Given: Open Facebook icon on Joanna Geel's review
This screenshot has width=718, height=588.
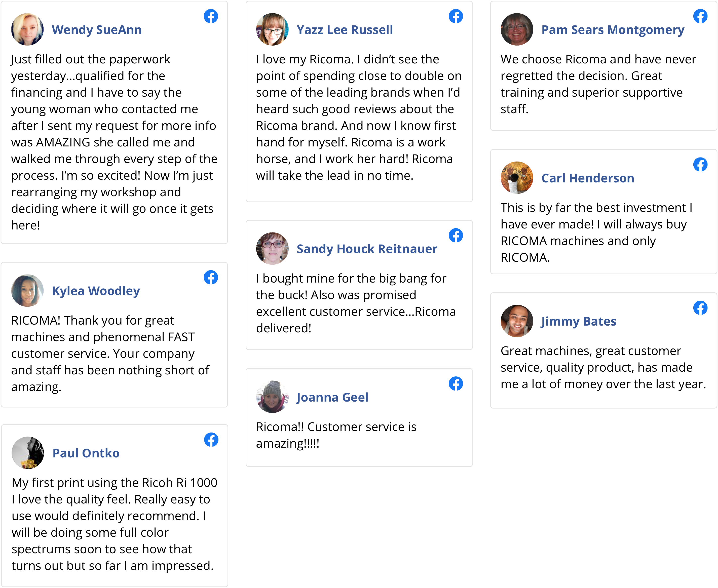Looking at the screenshot, I should [x=456, y=384].
